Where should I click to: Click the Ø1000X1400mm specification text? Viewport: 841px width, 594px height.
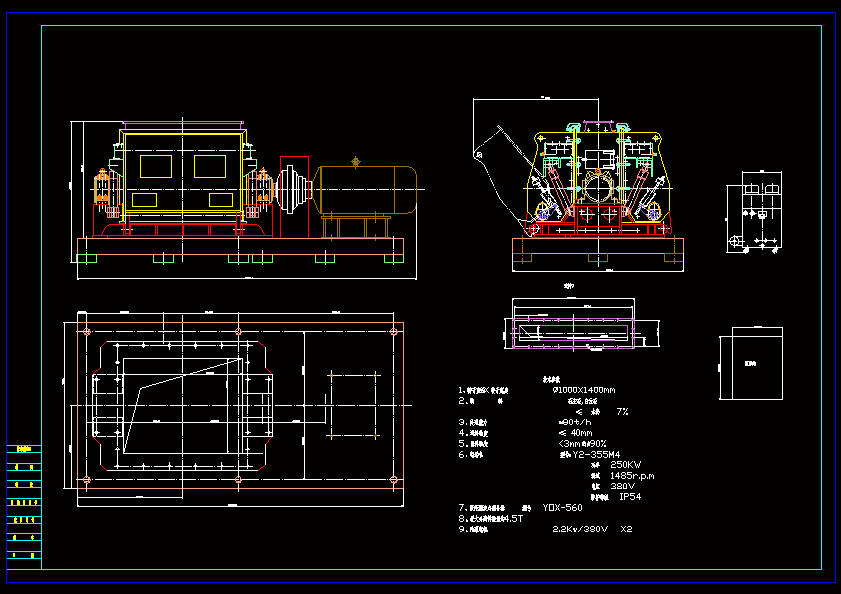click(584, 390)
